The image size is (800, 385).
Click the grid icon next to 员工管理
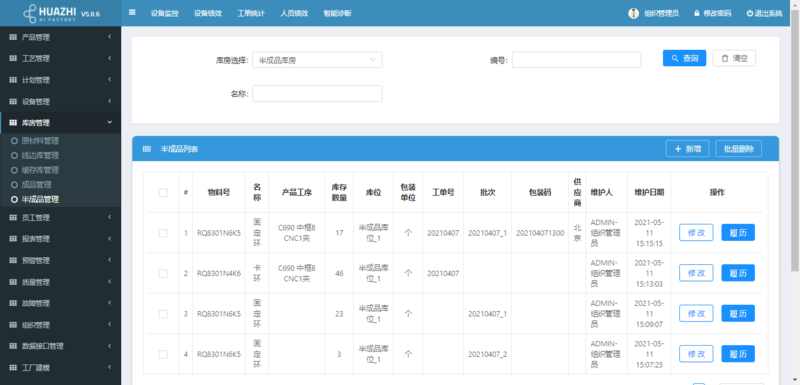[13, 218]
